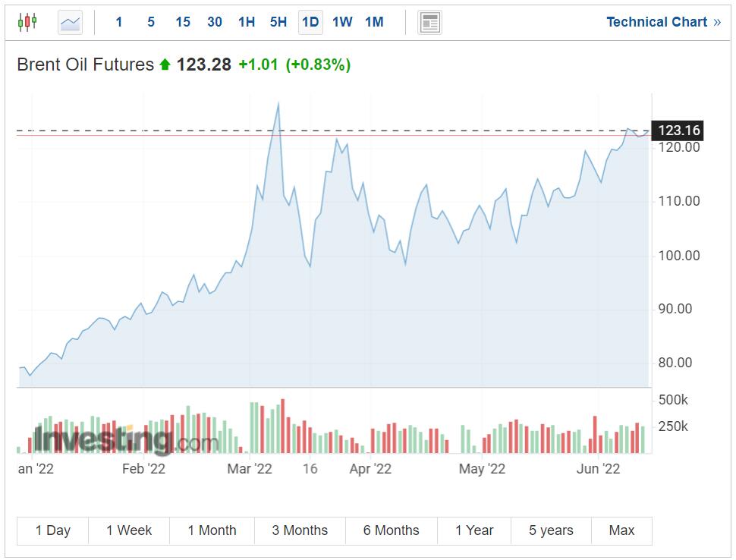This screenshot has width=736, height=560.
Task: Select the area chart type icon
Action: coord(70,22)
